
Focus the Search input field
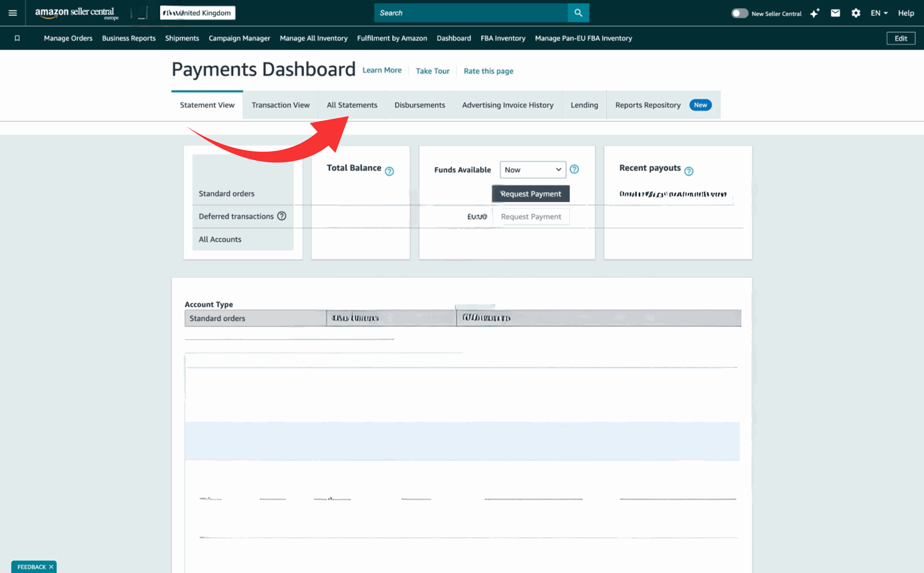point(471,13)
